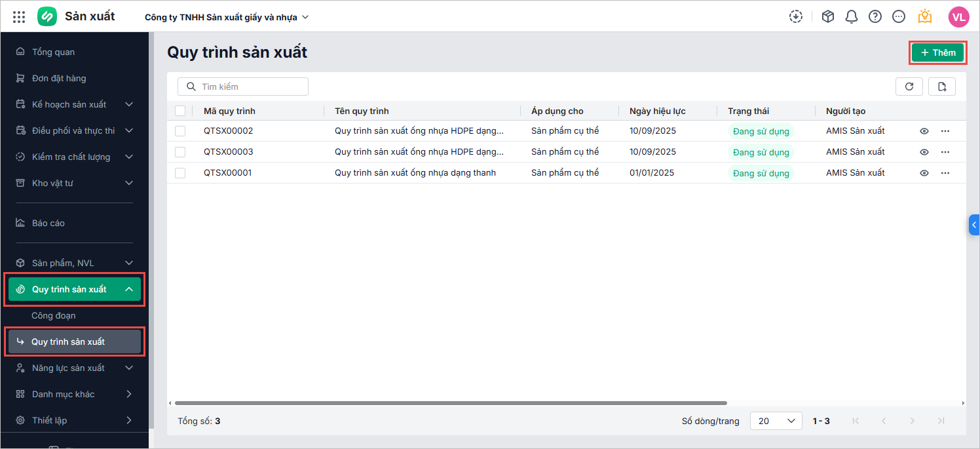Open the help question mark icon
This screenshot has height=449, width=980.
tap(875, 17)
